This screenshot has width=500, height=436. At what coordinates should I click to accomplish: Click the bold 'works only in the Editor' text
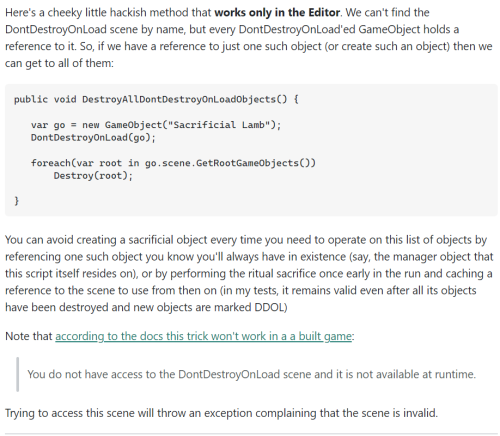coord(277,12)
